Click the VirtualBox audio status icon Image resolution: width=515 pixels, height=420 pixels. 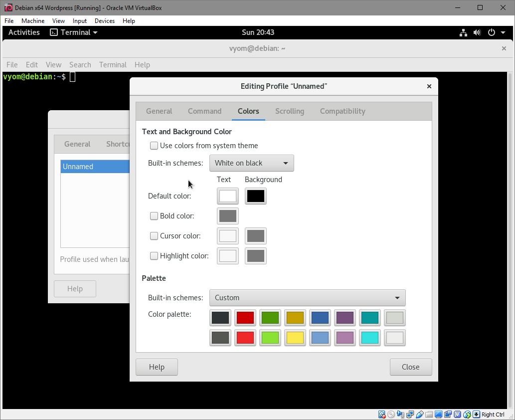[400, 415]
